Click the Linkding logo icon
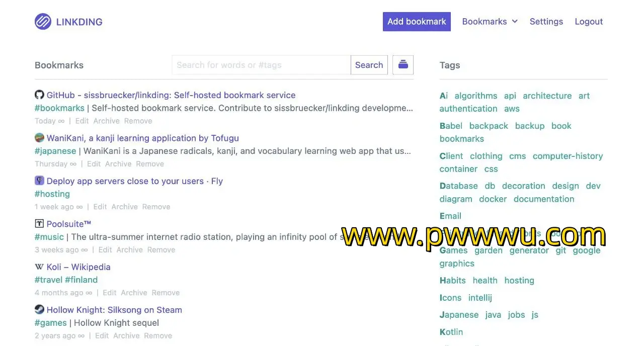 click(x=43, y=22)
